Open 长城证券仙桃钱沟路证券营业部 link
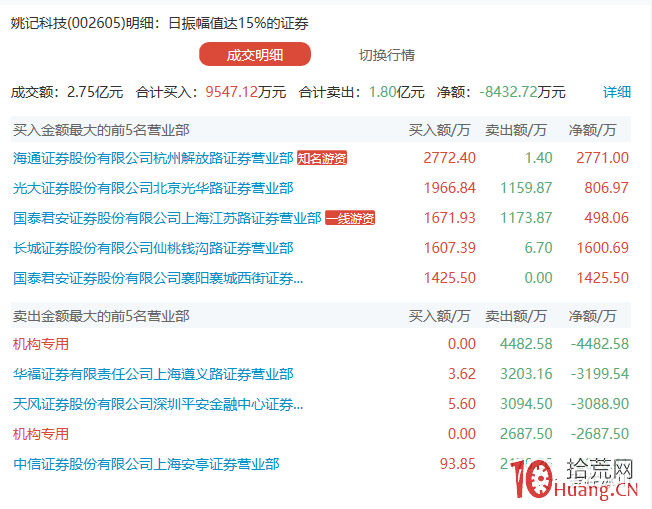652x509 pixels. [153, 248]
